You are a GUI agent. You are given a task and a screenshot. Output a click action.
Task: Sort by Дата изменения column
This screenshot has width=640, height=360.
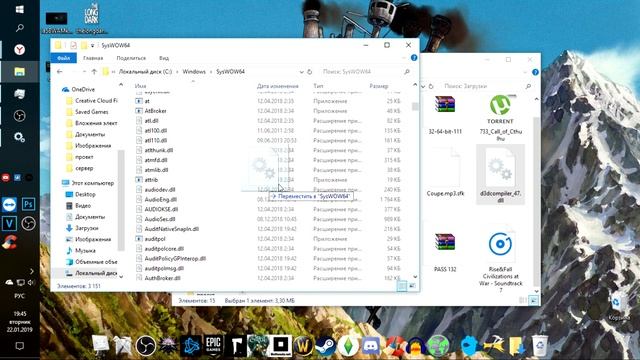tap(278, 86)
